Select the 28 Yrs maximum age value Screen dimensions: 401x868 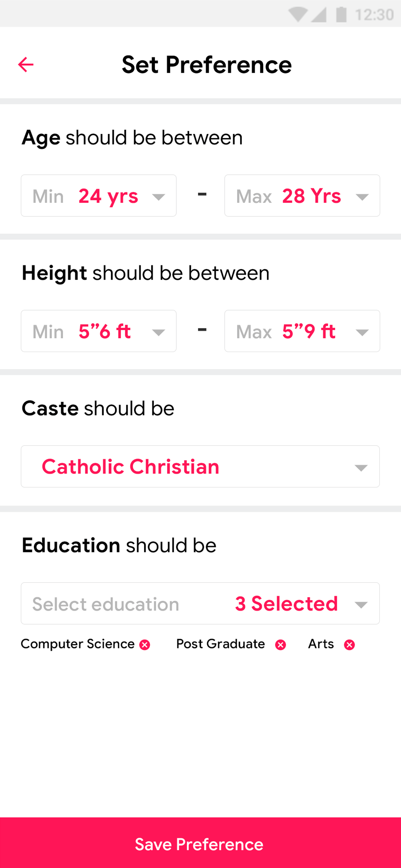pos(312,196)
